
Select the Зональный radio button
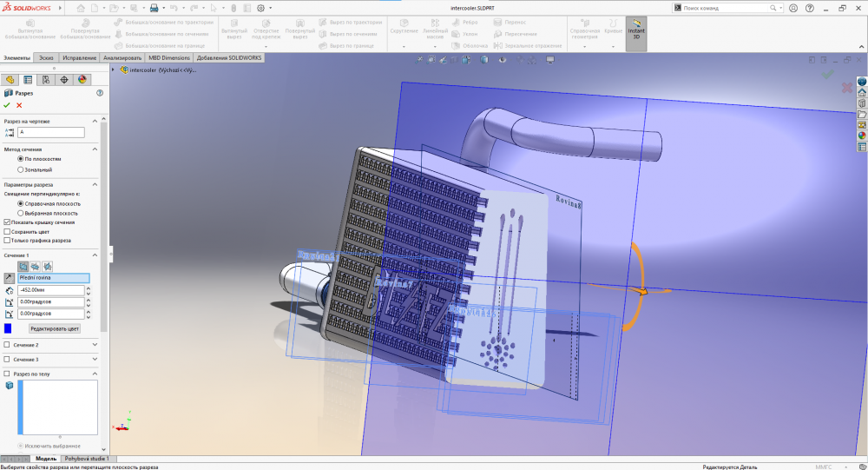21,169
